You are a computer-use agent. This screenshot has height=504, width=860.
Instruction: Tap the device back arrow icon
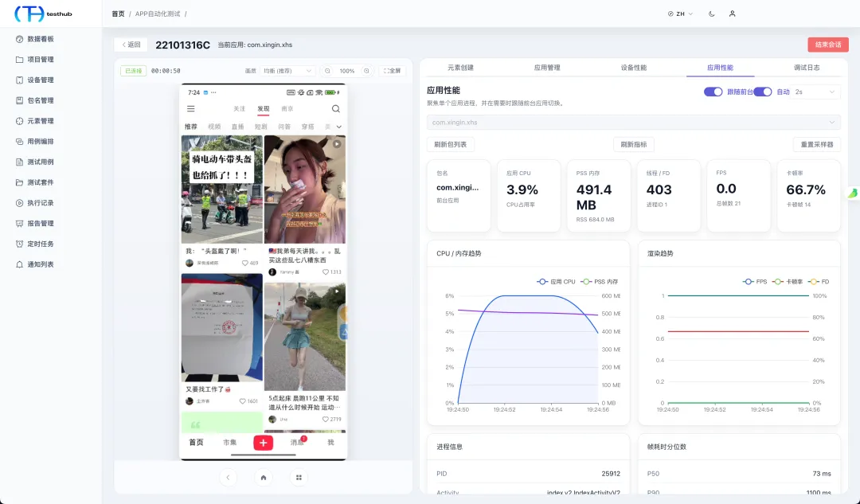click(x=229, y=478)
